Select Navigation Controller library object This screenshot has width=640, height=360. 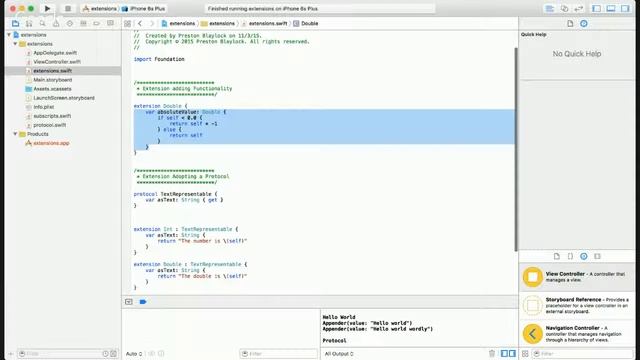[x=577, y=334]
